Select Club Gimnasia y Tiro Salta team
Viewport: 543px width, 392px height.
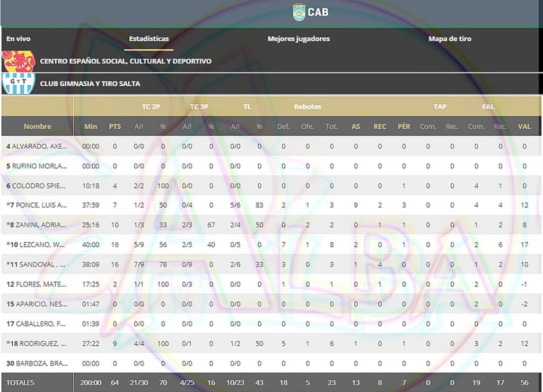90,84
